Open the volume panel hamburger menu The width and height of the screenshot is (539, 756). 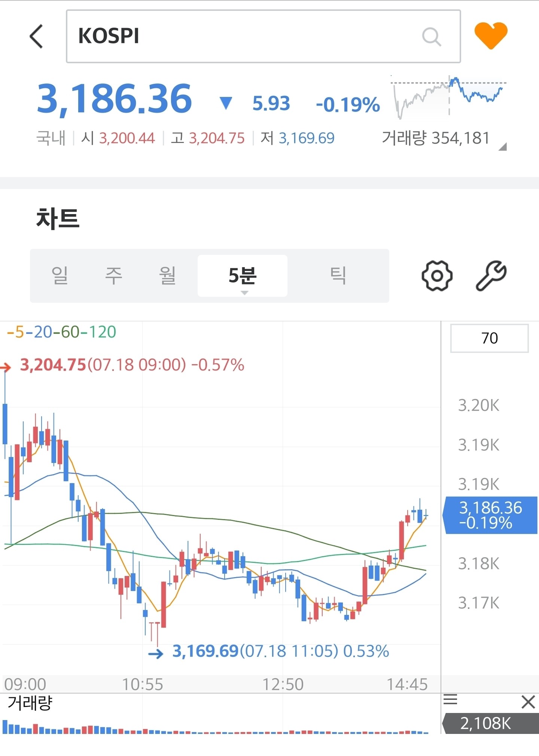point(450,699)
